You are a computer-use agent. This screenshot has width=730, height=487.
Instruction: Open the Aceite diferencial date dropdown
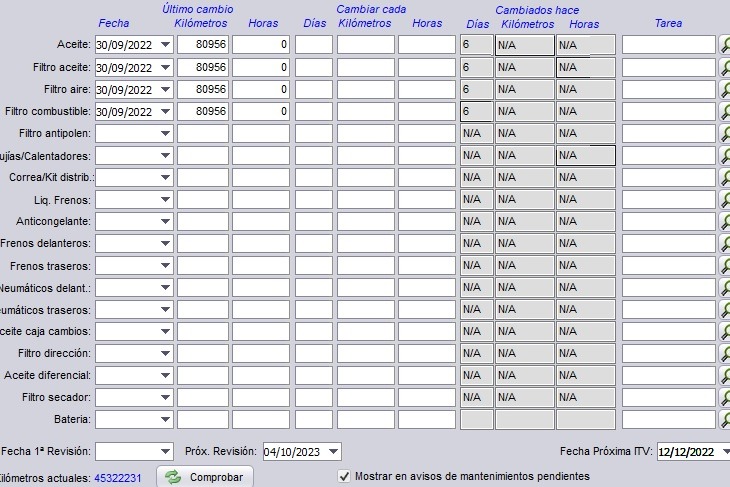coord(165,376)
